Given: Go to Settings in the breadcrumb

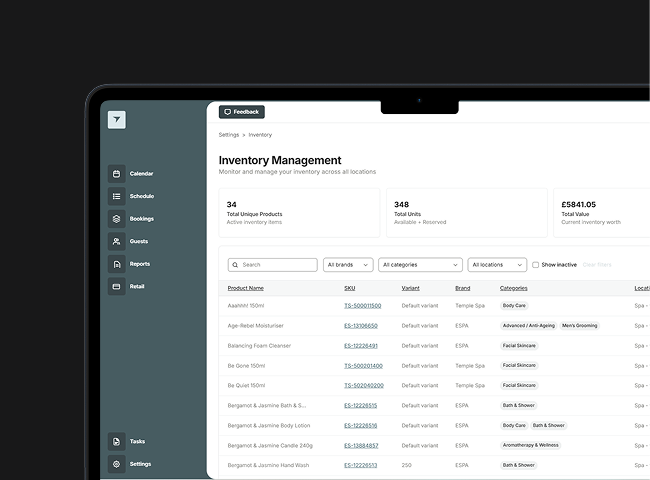Looking at the screenshot, I should (229, 135).
